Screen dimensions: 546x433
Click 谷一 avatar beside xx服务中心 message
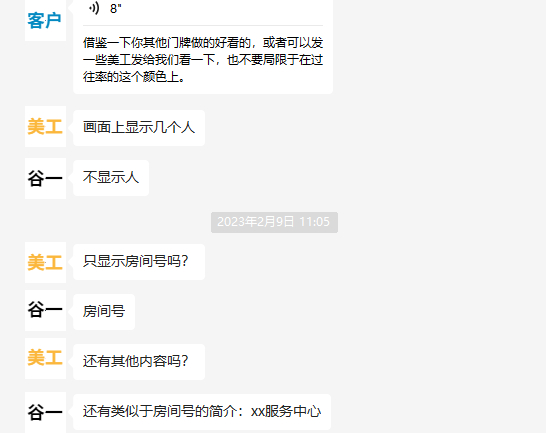tap(45, 412)
